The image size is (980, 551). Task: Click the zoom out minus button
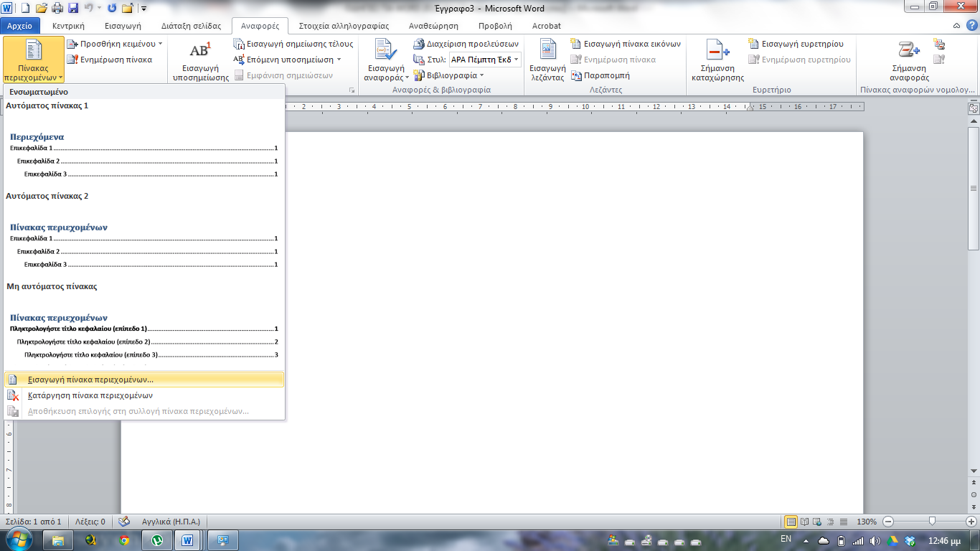[x=888, y=522]
